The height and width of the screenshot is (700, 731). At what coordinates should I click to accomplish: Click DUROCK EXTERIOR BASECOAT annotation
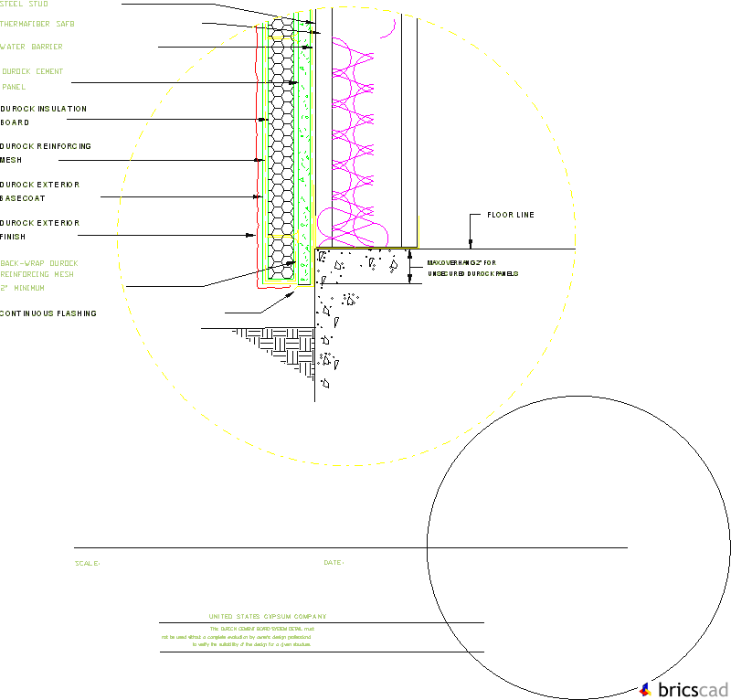click(39, 191)
